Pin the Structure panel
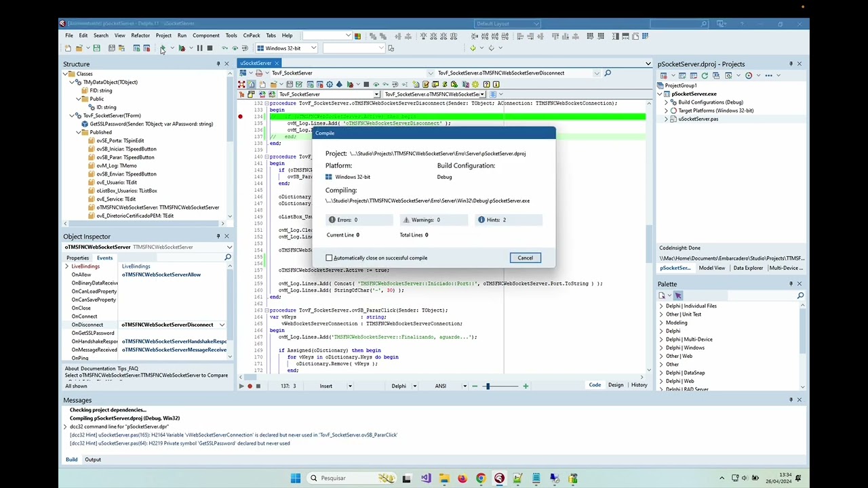The image size is (868, 488). pyautogui.click(x=218, y=64)
